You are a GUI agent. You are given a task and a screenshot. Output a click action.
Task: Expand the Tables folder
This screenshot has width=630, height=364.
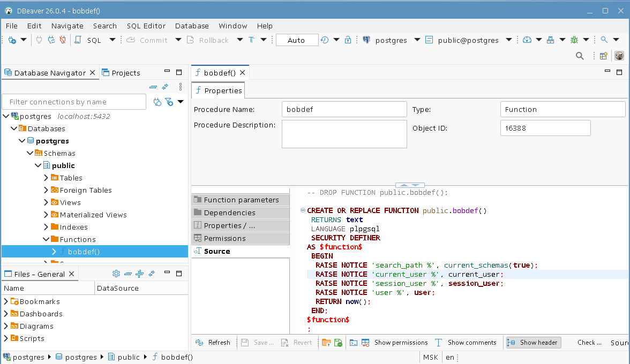(x=46, y=178)
